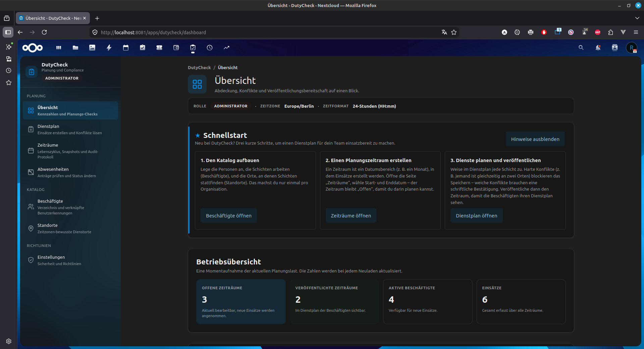The image size is (644, 349).
Task: Click the 24-Stunden (HH:mm) time format value
Action: point(374,106)
